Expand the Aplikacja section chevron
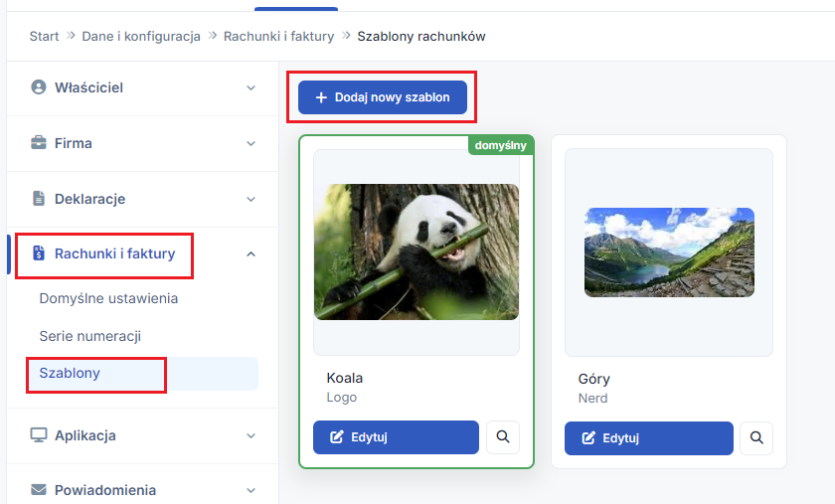Image resolution: width=835 pixels, height=504 pixels. (250, 435)
